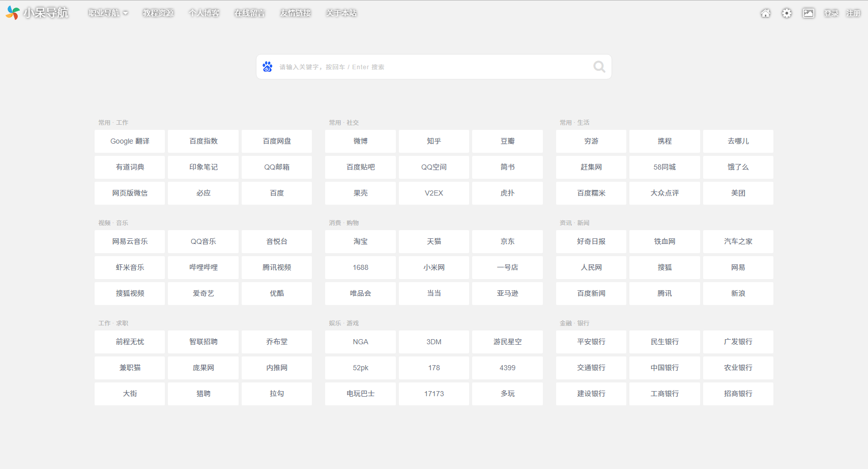868x469 pixels.
Task: Open the 优酷 video tile
Action: [277, 293]
